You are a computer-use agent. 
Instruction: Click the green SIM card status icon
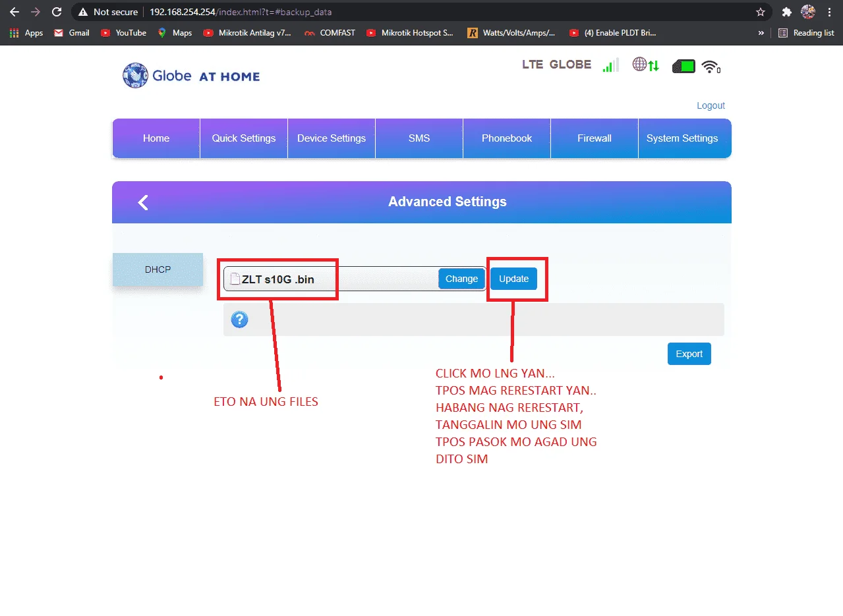[683, 66]
